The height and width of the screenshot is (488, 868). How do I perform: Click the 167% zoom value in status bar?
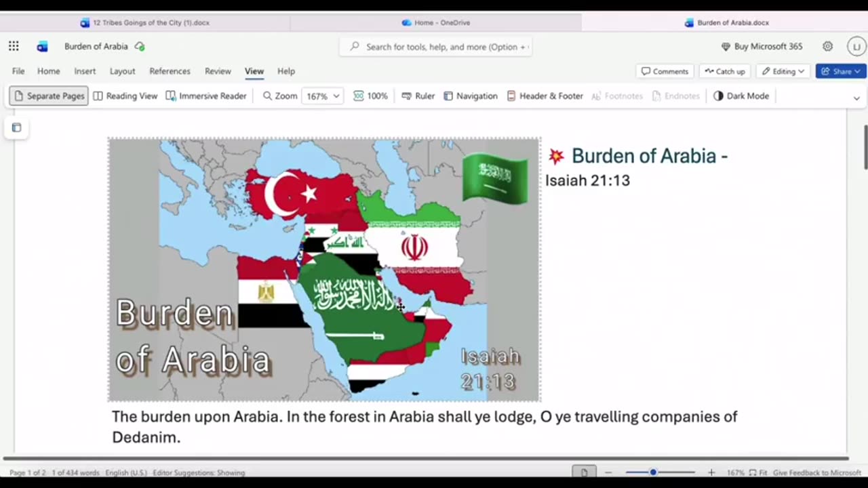click(x=736, y=472)
